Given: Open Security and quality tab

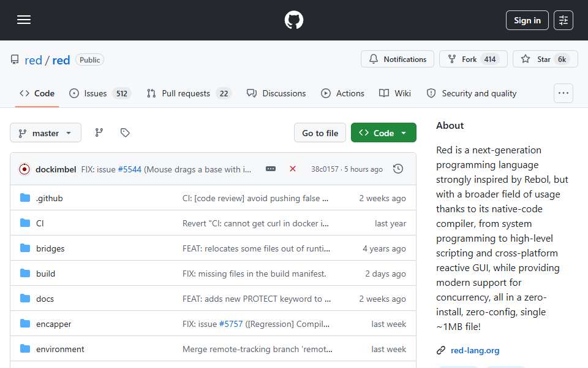Looking at the screenshot, I should (x=472, y=93).
